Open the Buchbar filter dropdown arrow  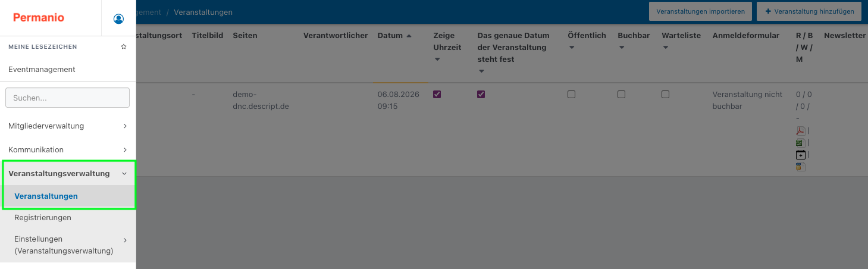click(x=621, y=48)
